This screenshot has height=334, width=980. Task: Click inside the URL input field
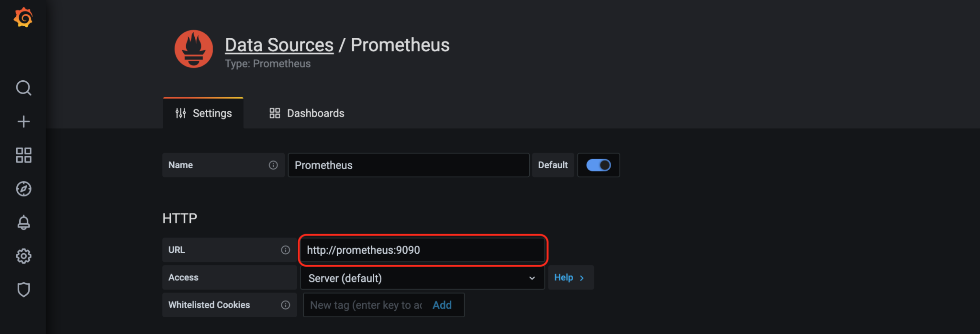point(421,249)
